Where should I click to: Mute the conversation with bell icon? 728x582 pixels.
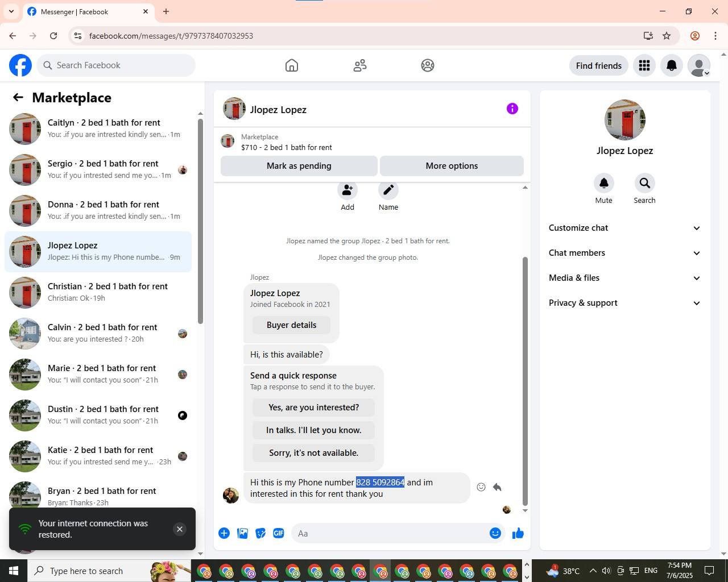(604, 183)
